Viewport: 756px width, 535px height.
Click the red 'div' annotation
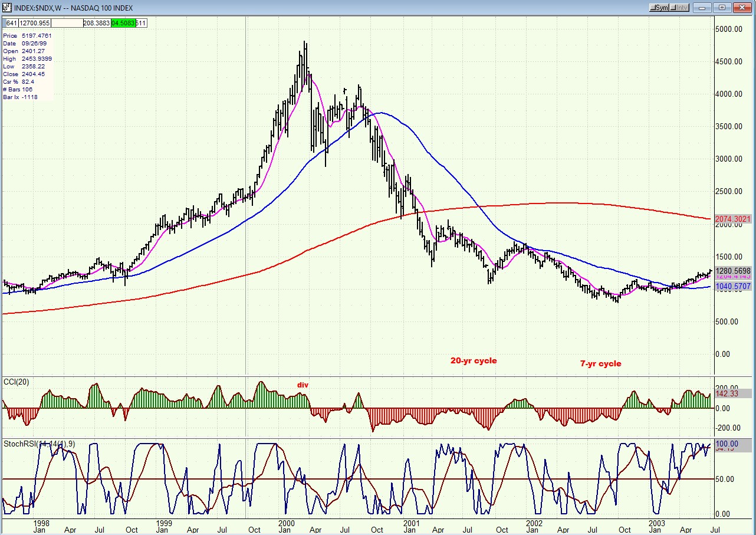coord(303,385)
